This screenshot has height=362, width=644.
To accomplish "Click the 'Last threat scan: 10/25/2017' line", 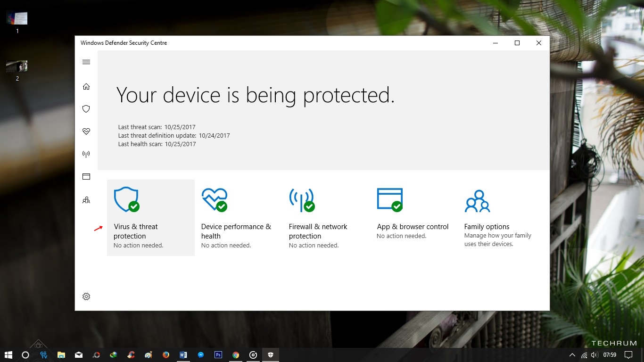I will click(x=157, y=127).
